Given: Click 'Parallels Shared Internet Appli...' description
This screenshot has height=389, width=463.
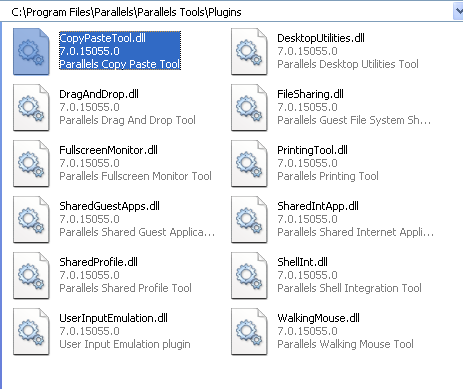Looking at the screenshot, I should pyautogui.click(x=355, y=232).
